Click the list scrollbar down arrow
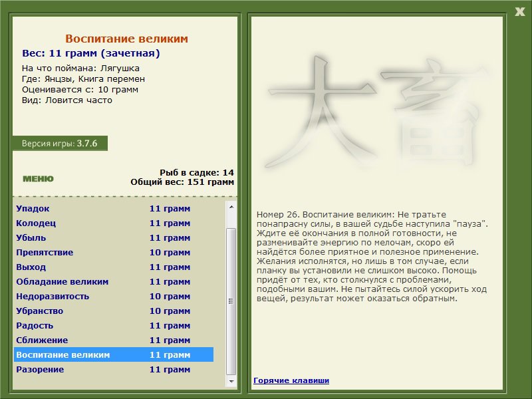This screenshot has height=399, width=532. (x=231, y=381)
